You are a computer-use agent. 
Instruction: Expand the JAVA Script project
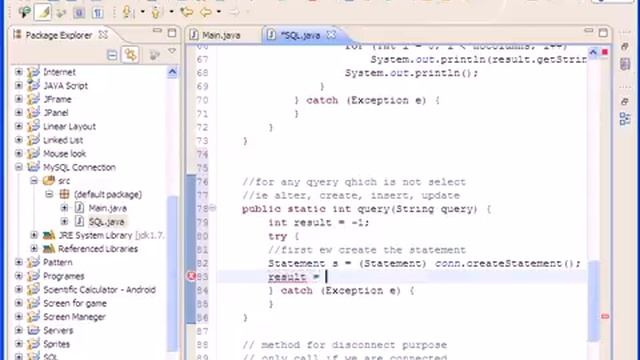tap(19, 85)
